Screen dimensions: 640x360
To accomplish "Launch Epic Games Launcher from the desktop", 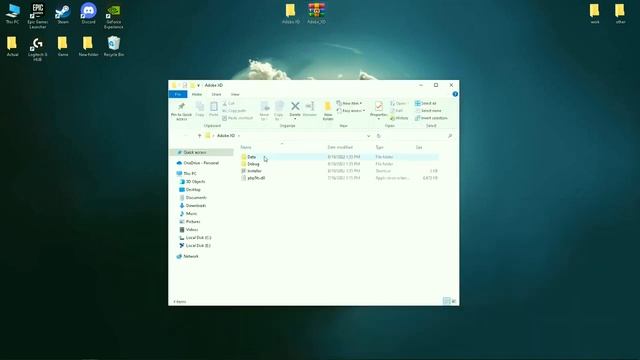I will [38, 16].
